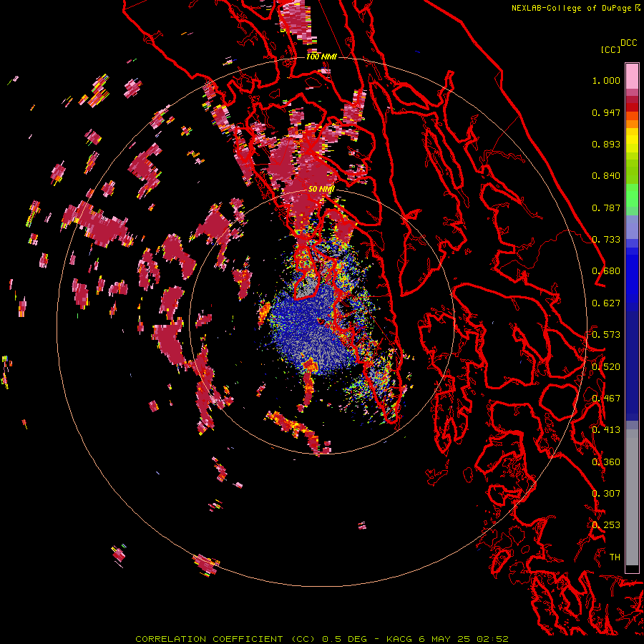Image resolution: width=644 pixels, height=644 pixels.
Task: Click the 0.307 color scale value
Action: click(x=606, y=494)
